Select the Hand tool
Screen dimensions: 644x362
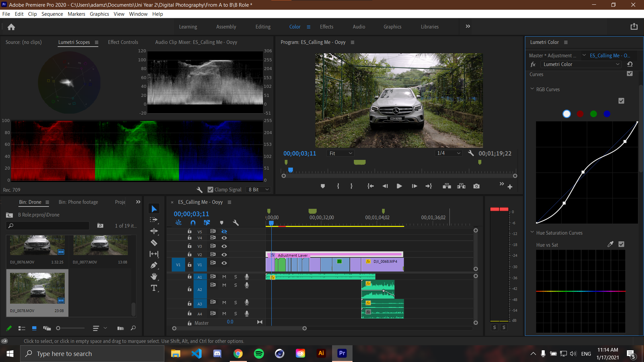[154, 277]
